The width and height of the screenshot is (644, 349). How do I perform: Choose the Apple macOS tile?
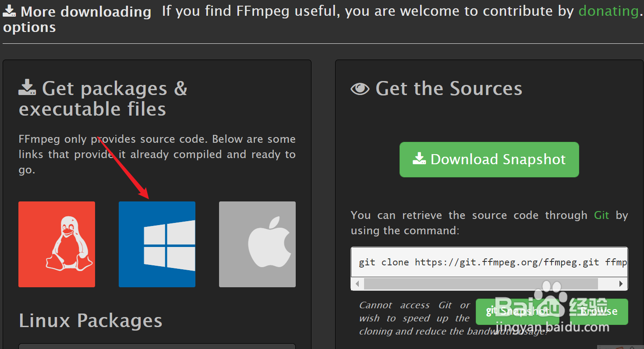257,244
